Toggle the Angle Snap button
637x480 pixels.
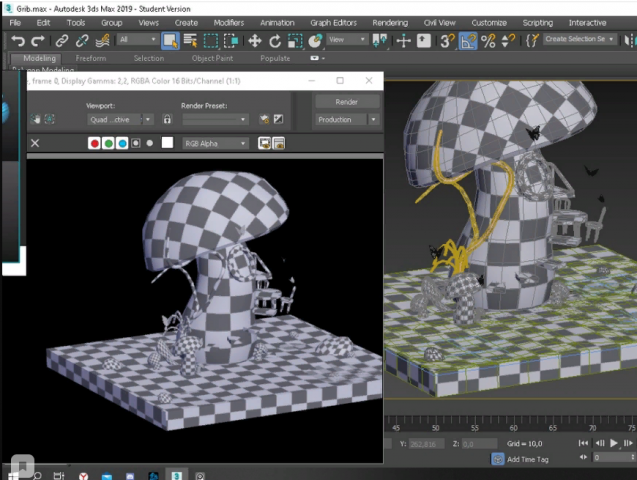click(x=468, y=41)
